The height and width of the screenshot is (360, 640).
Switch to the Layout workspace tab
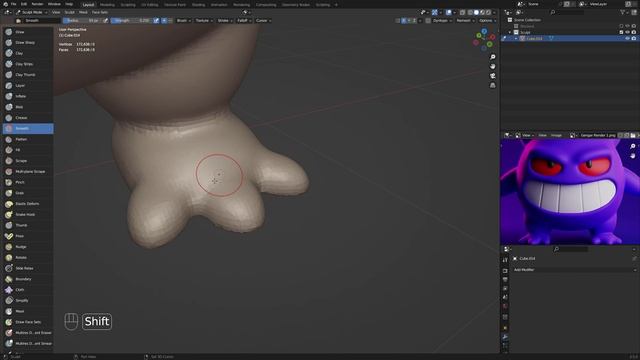[x=88, y=5]
